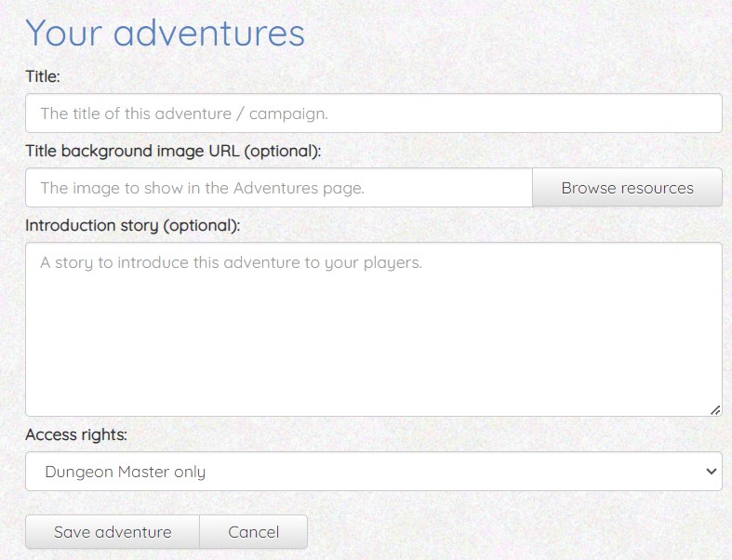Image resolution: width=732 pixels, height=560 pixels.
Task: Click the 'Access rights:' label
Action: 75,435
